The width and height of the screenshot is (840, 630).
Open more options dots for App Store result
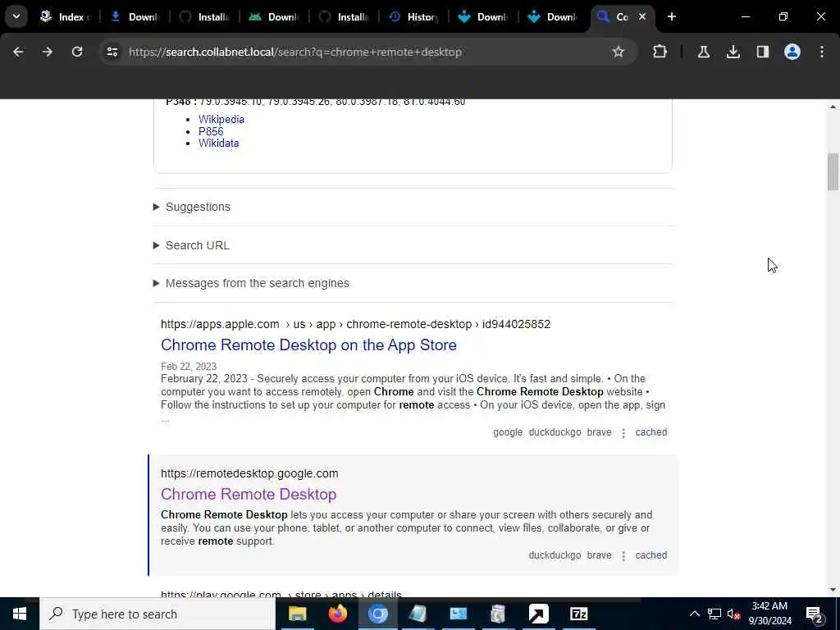(623, 433)
